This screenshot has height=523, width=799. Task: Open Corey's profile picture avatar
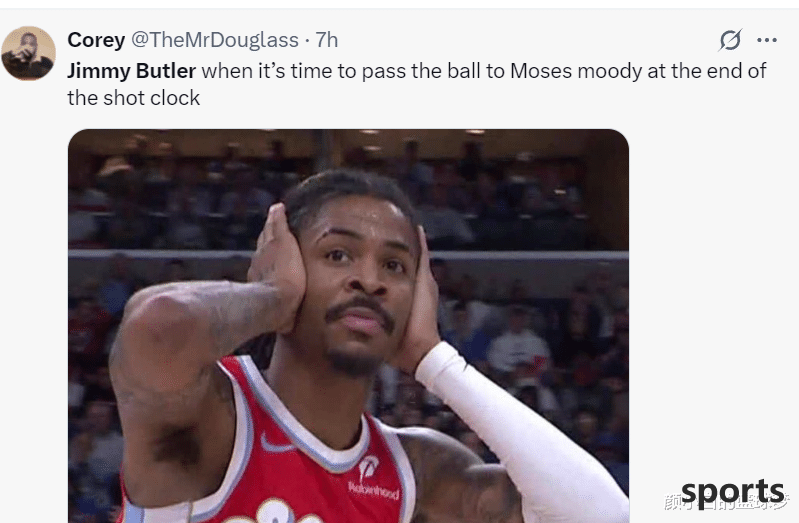[x=29, y=53]
